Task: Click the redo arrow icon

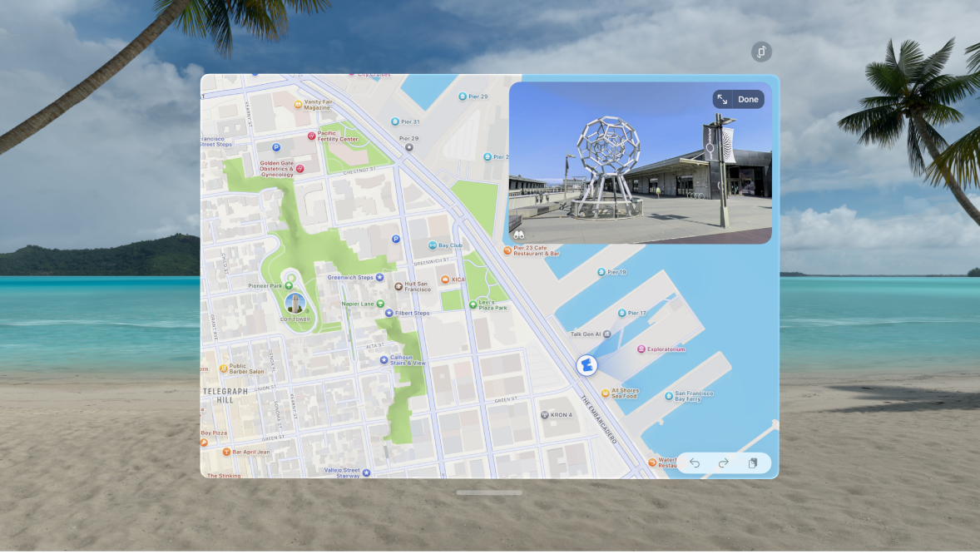Action: pyautogui.click(x=723, y=462)
